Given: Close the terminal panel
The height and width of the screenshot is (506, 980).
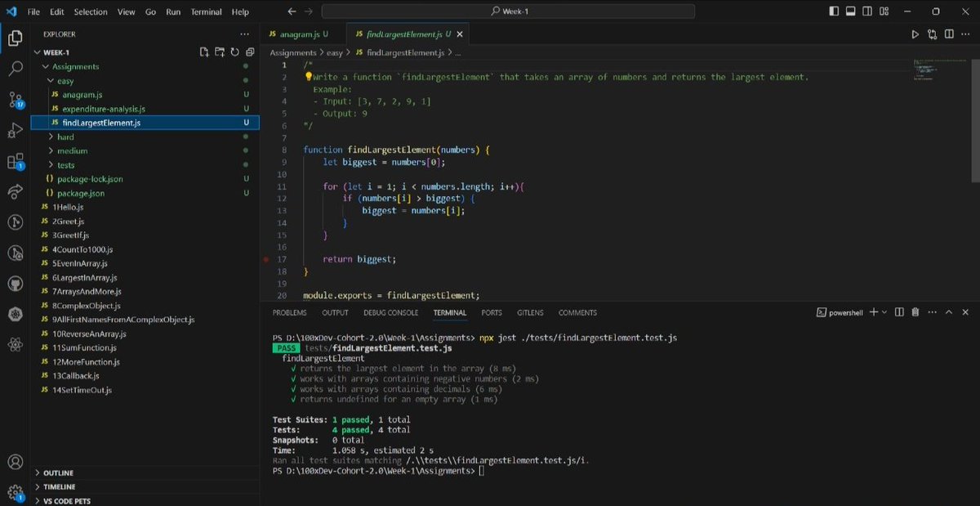Looking at the screenshot, I should click(x=966, y=312).
